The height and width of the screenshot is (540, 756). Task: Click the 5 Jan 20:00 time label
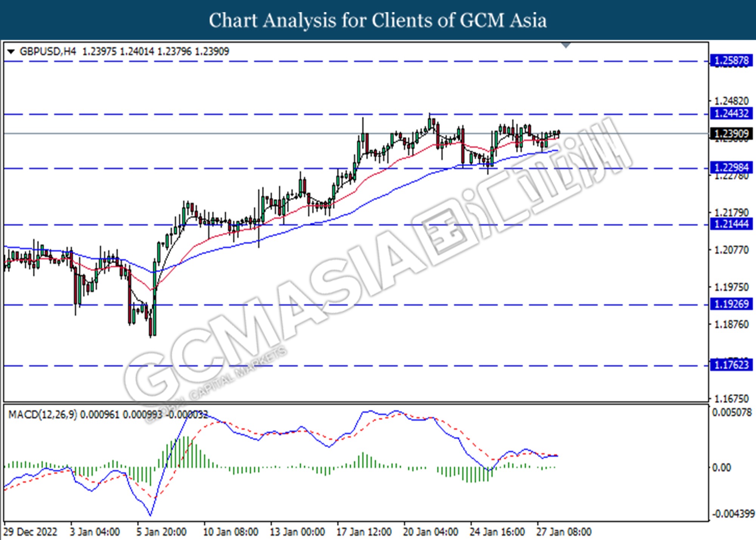tap(161, 532)
